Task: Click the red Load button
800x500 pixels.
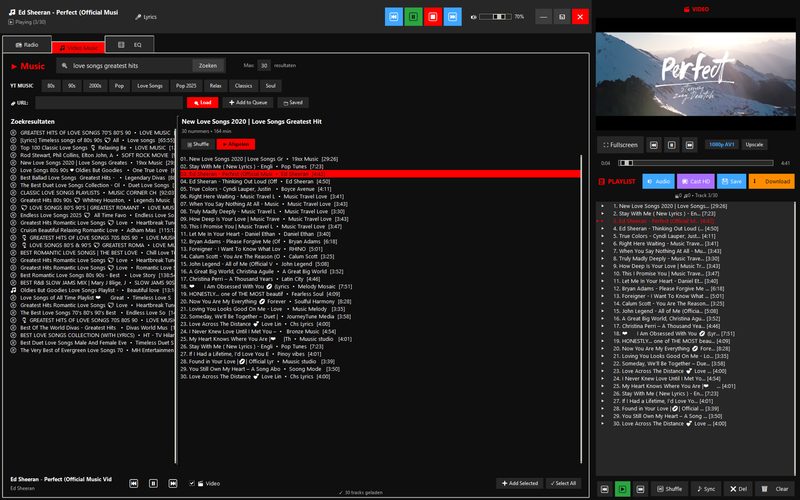Action: (203, 103)
